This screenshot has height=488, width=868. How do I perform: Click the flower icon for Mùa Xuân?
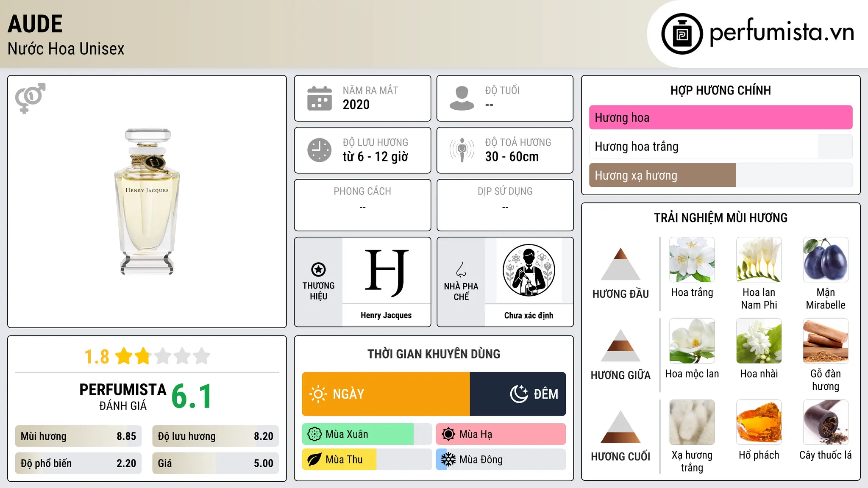tap(314, 434)
